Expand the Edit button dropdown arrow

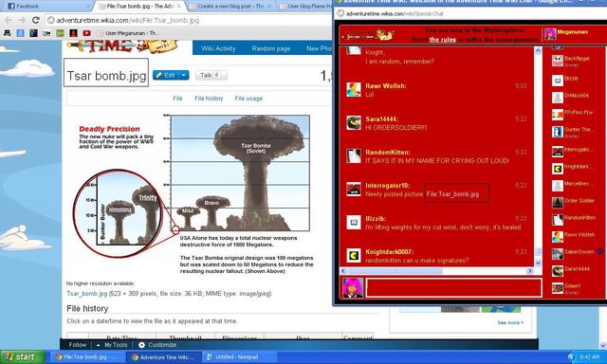184,75
